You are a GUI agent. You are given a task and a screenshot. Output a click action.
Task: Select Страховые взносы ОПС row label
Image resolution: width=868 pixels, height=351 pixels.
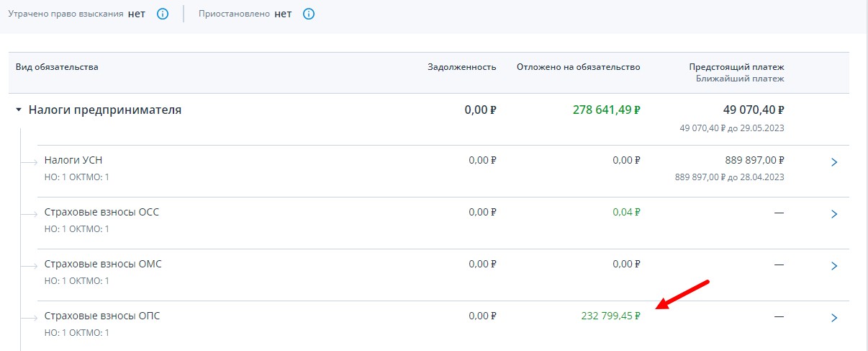coord(102,316)
